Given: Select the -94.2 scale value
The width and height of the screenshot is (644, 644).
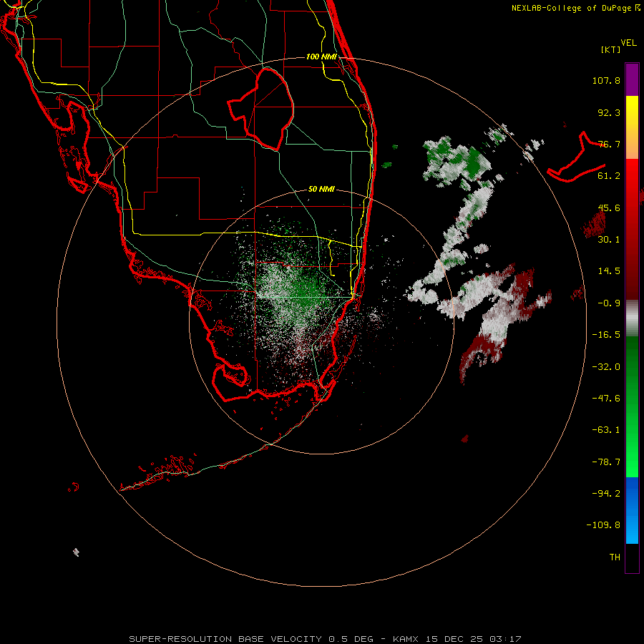Looking at the screenshot, I should pos(606,494).
